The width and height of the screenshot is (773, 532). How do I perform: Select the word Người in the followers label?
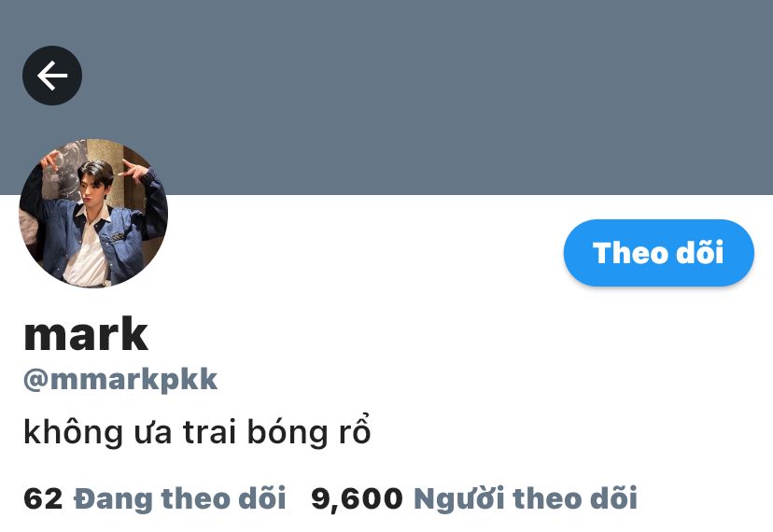(459, 498)
